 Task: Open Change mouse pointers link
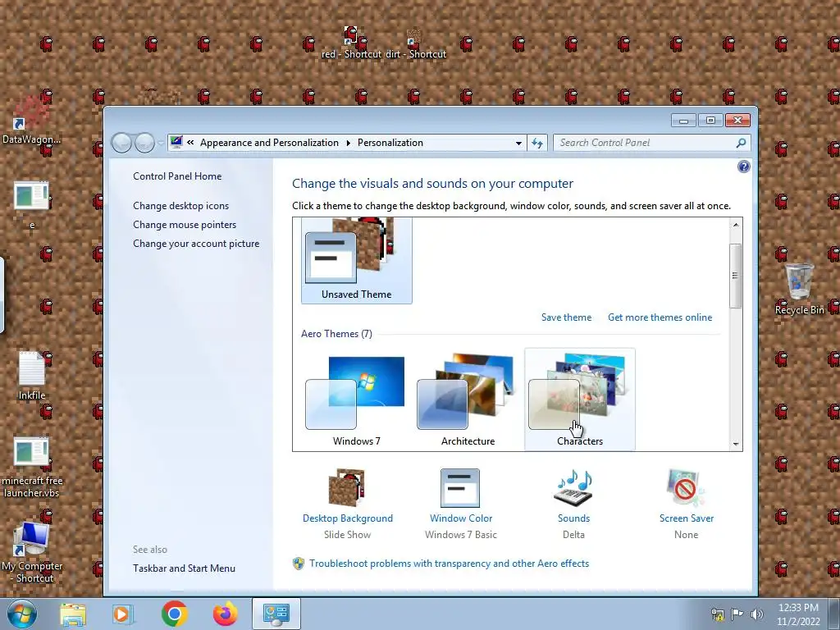(185, 225)
